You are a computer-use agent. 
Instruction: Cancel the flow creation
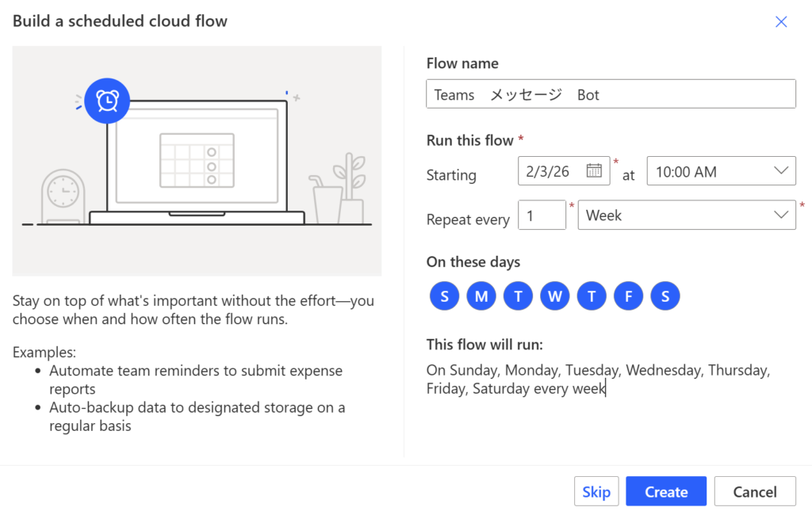click(x=754, y=492)
